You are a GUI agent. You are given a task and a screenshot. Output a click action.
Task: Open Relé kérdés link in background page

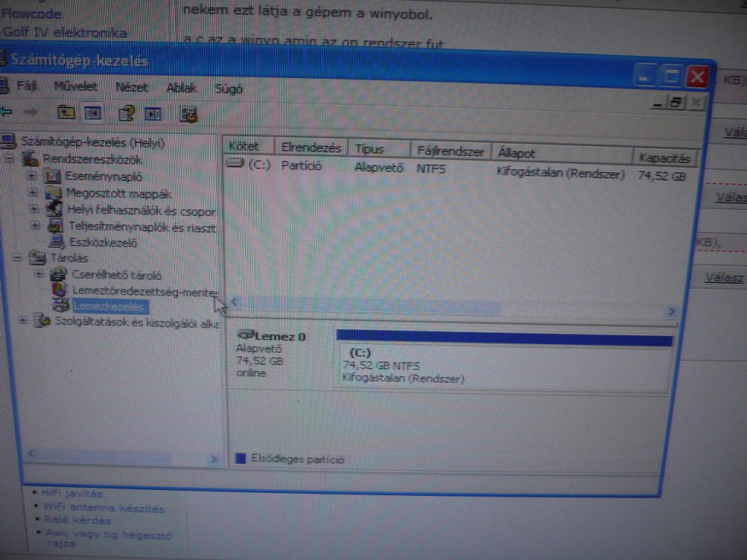pos(77,520)
